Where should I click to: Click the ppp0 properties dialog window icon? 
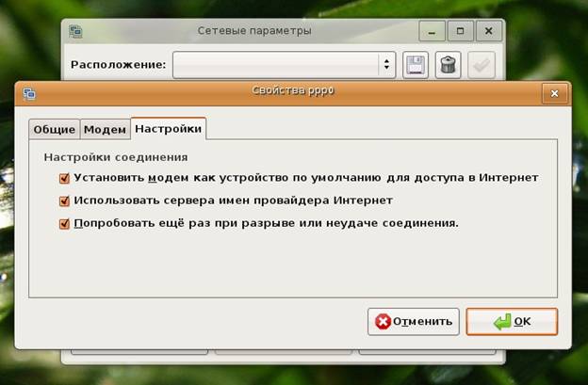[x=29, y=93]
